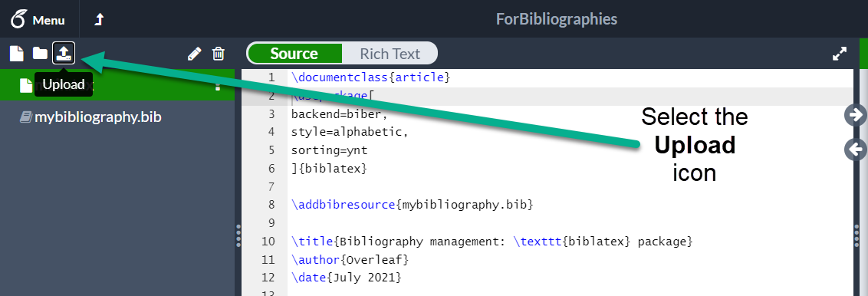Place cursor in backend=biber, line
This screenshot has height=296, width=868.
click(x=340, y=114)
